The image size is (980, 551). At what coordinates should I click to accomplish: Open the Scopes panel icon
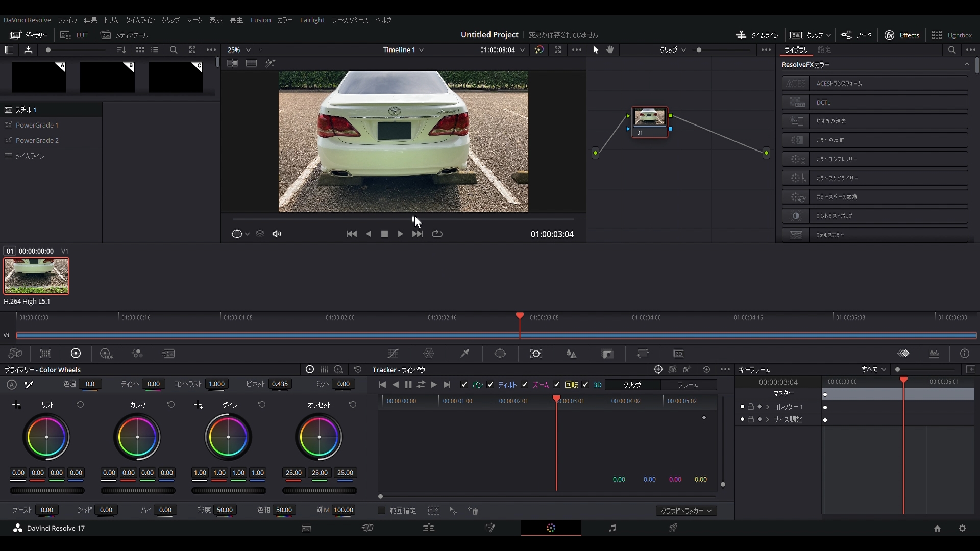click(934, 354)
